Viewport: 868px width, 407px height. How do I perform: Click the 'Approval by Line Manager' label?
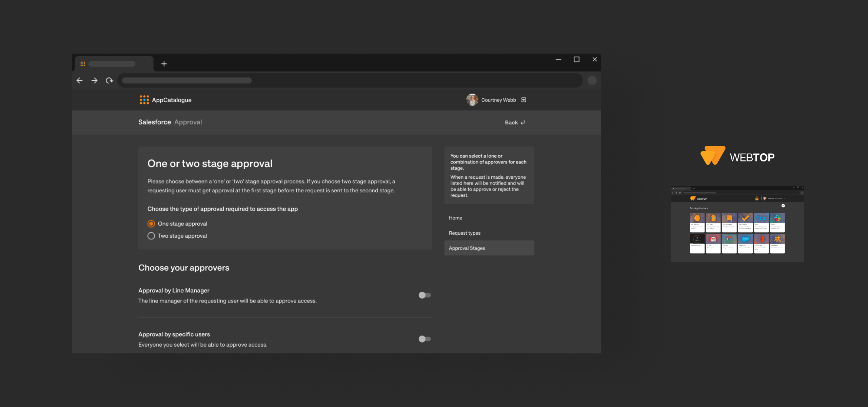(174, 290)
